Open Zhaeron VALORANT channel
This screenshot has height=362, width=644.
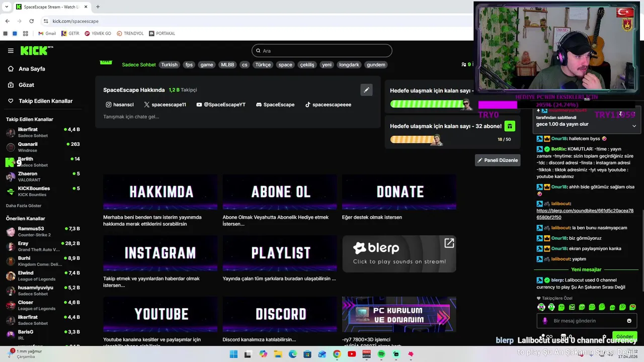pyautogui.click(x=43, y=176)
